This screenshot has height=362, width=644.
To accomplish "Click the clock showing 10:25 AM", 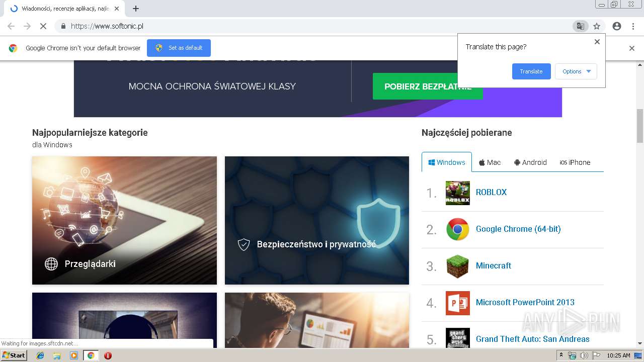I will click(x=618, y=355).
